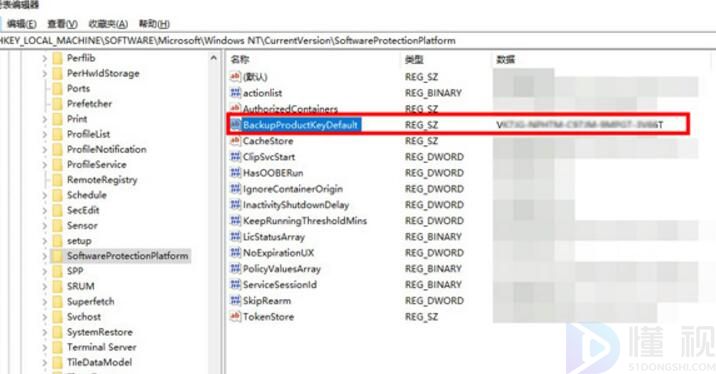
Task: Click the PerHwIdStorage folder icon
Action: [x=58, y=74]
